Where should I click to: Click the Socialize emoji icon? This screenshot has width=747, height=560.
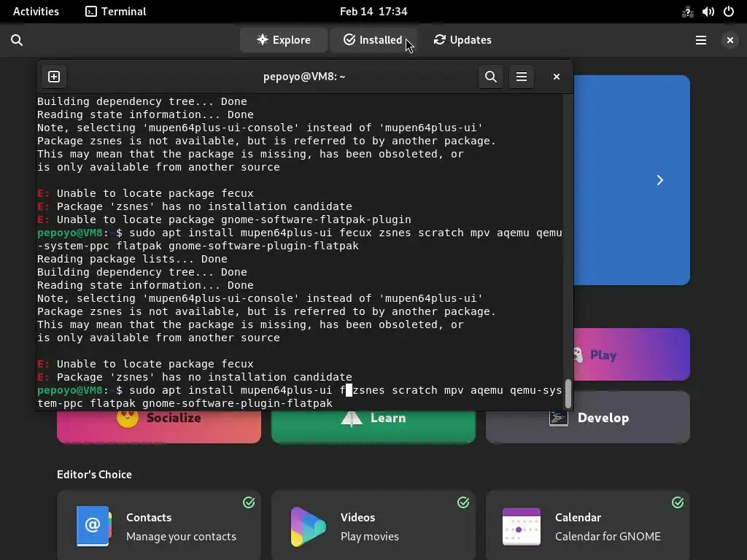128,419
